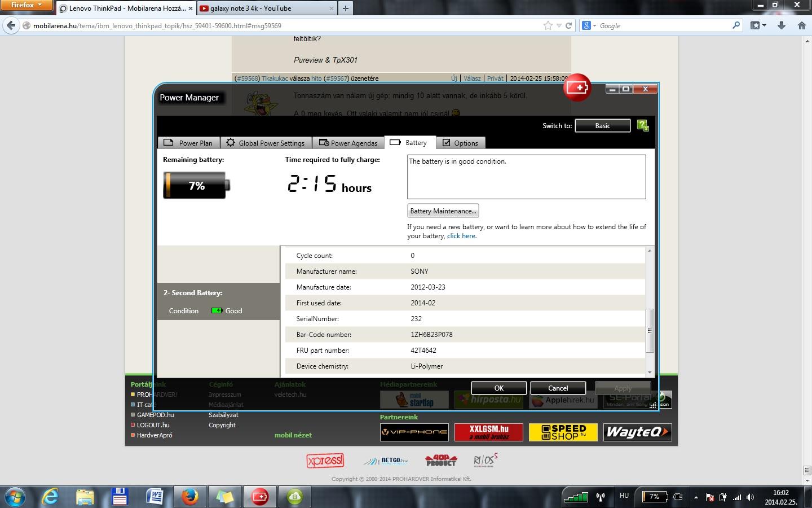Open Battery Maintenance dialog
This screenshot has width=812, height=508.
pos(443,211)
